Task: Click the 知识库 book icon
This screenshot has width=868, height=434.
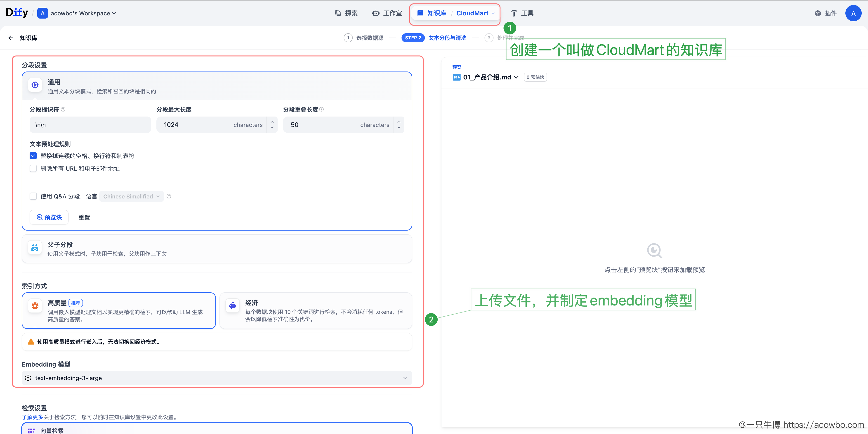Action: coord(420,13)
